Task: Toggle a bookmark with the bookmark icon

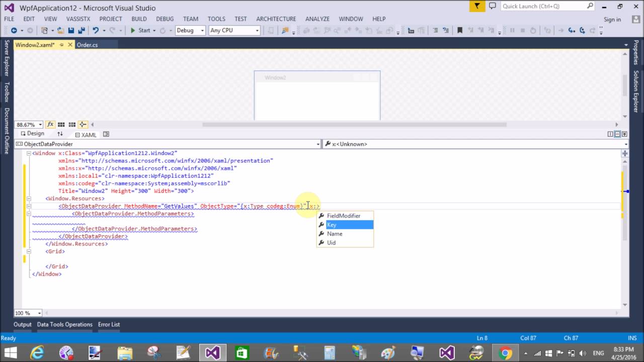Action: pyautogui.click(x=459, y=30)
